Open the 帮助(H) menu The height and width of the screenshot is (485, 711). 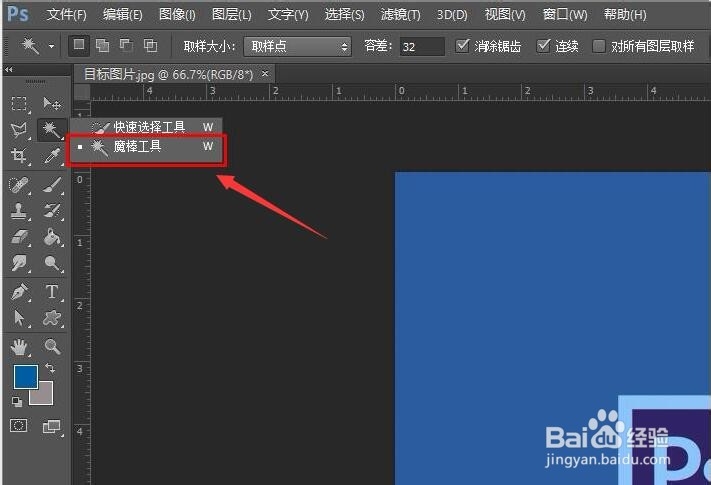(x=625, y=15)
